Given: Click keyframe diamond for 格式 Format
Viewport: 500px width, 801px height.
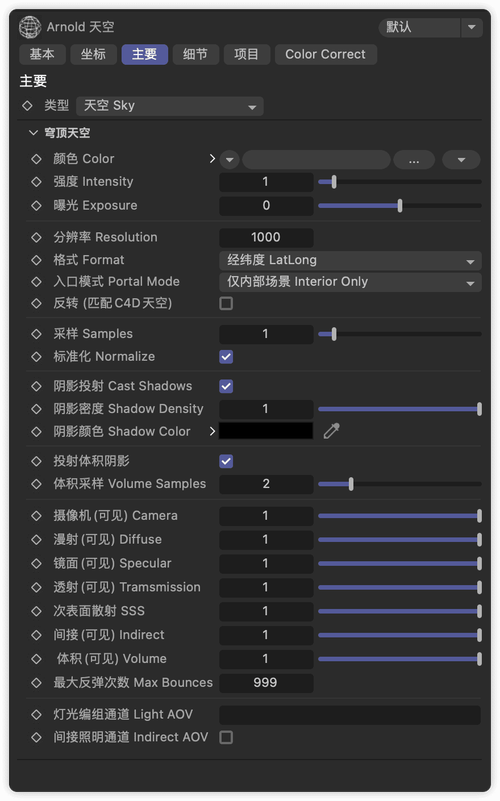Looking at the screenshot, I should click(x=36, y=260).
